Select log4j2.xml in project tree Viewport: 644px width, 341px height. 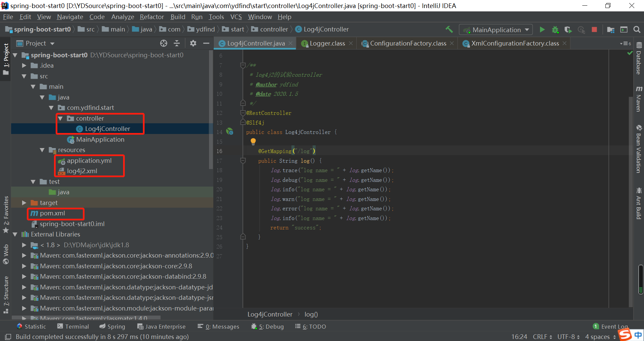[82, 171]
